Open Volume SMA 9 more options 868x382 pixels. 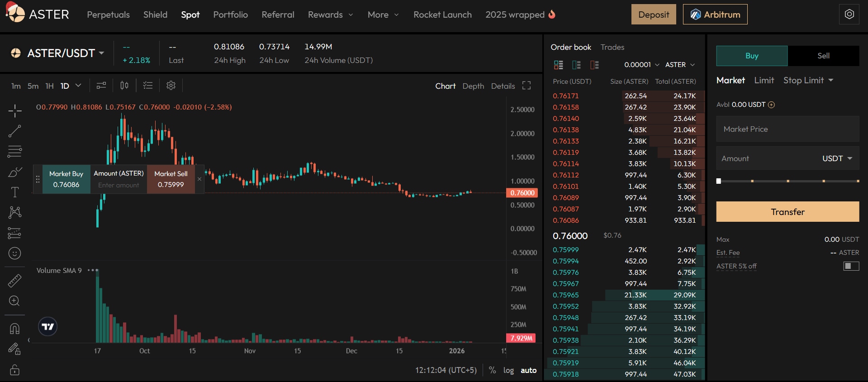[x=93, y=270]
